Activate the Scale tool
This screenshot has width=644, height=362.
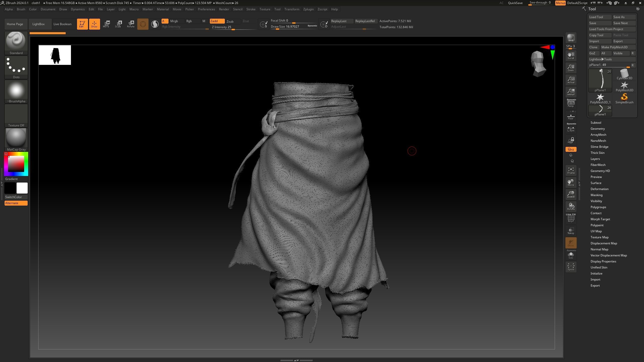(x=118, y=24)
